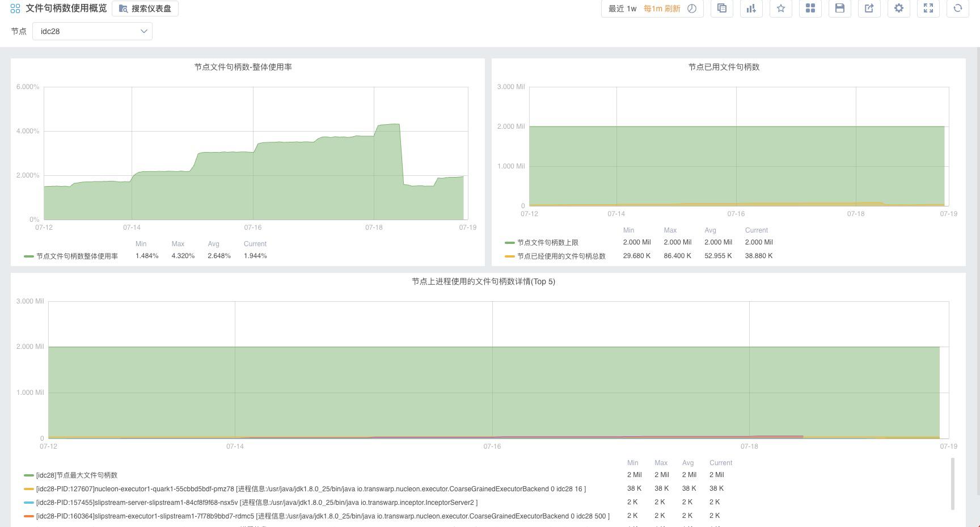Click the four-square layout icon

(810, 8)
